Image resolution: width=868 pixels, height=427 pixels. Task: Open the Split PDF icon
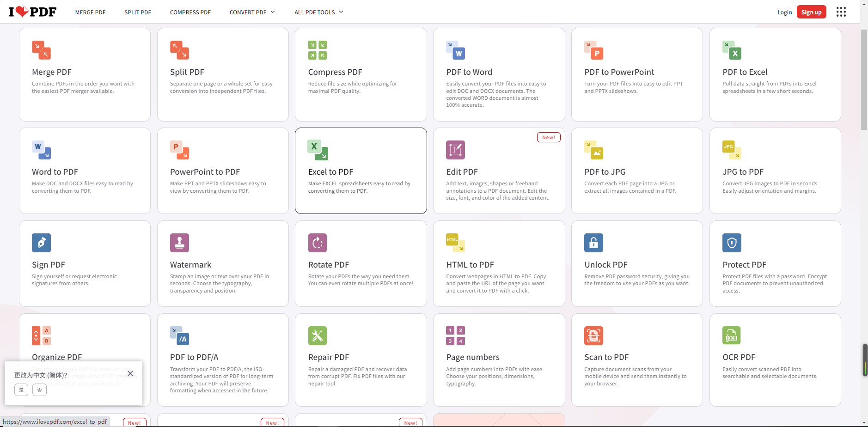[179, 50]
